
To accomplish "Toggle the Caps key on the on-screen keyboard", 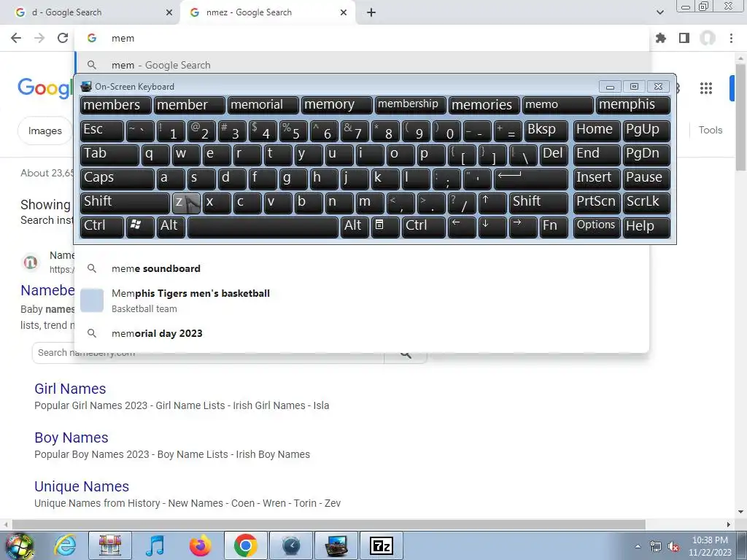I will coord(117,179).
